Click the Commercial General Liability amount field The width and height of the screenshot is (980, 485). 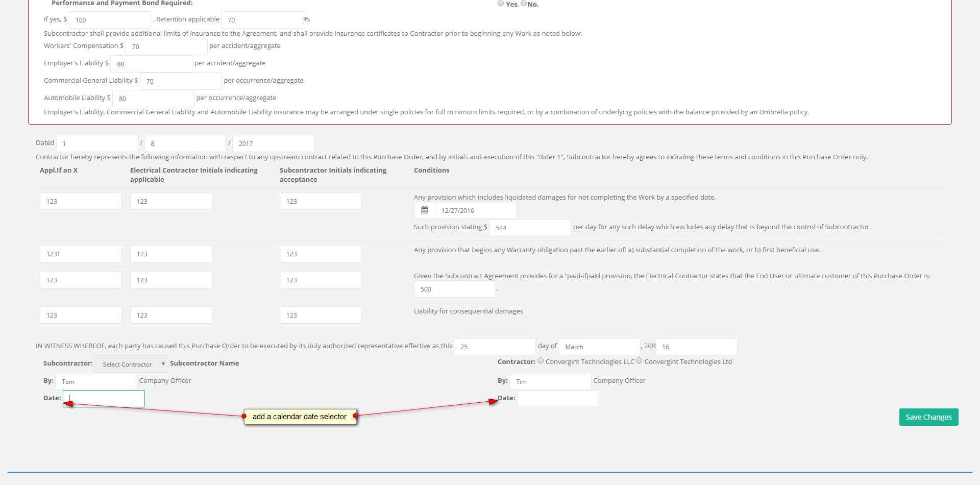[x=181, y=81]
